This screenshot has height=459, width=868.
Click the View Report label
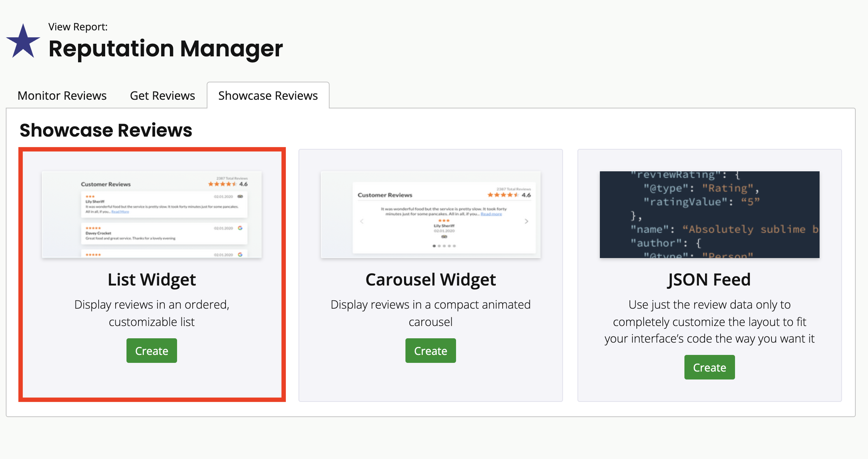tap(78, 27)
